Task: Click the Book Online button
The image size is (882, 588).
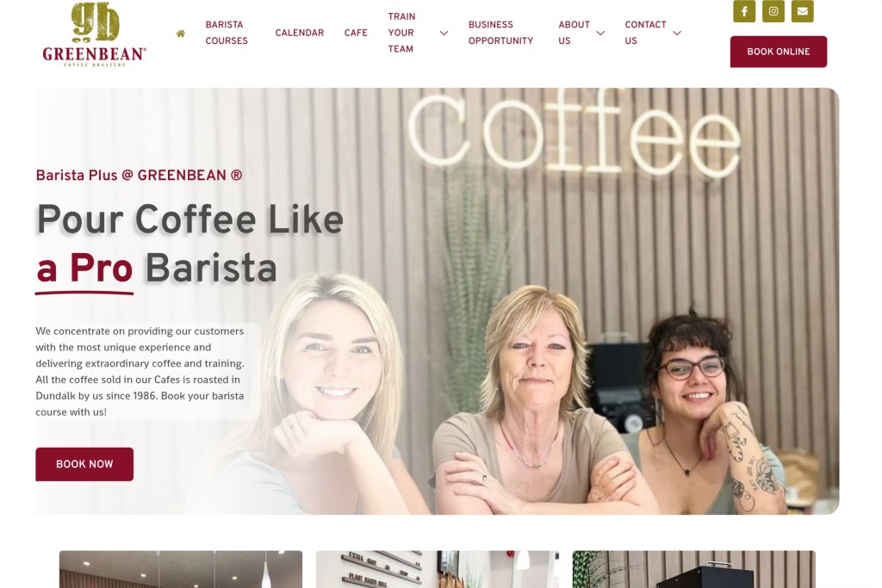Action: (x=779, y=52)
